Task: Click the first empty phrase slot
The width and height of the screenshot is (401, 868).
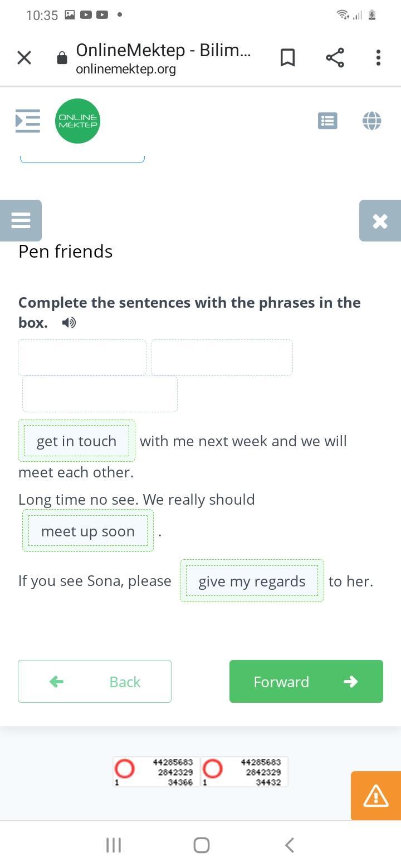Action: [82, 357]
